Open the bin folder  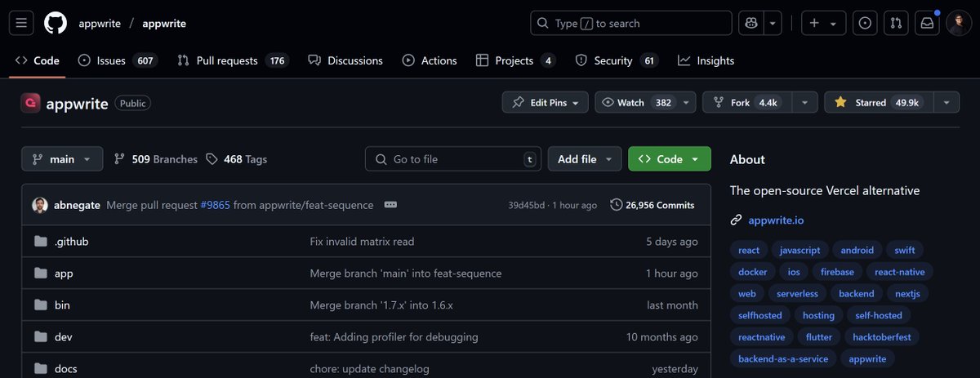[62, 305]
